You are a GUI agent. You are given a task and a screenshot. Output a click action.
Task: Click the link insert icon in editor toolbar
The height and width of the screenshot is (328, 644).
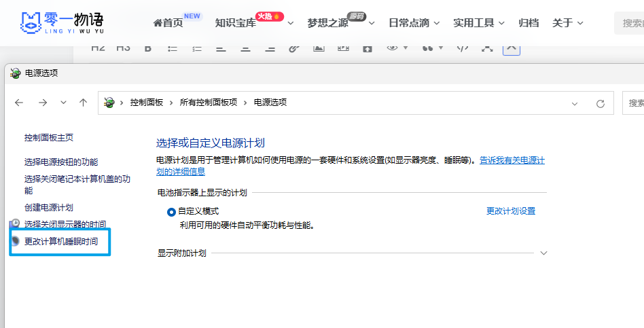293,48
